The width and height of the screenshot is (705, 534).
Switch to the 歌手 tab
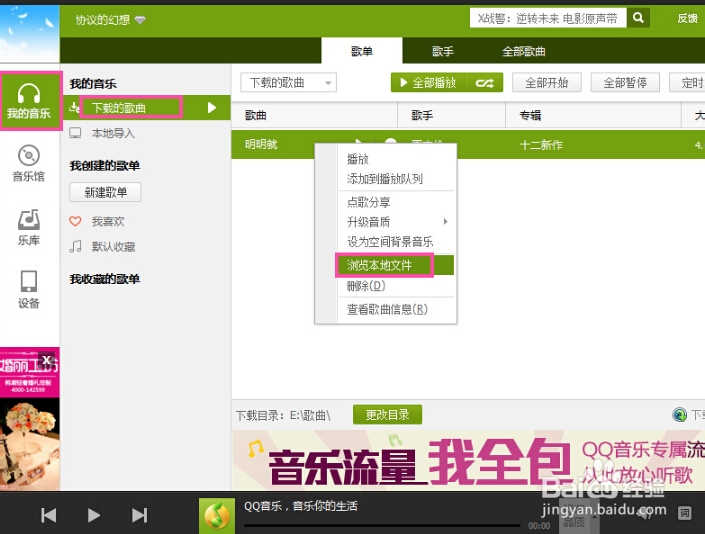(442, 51)
